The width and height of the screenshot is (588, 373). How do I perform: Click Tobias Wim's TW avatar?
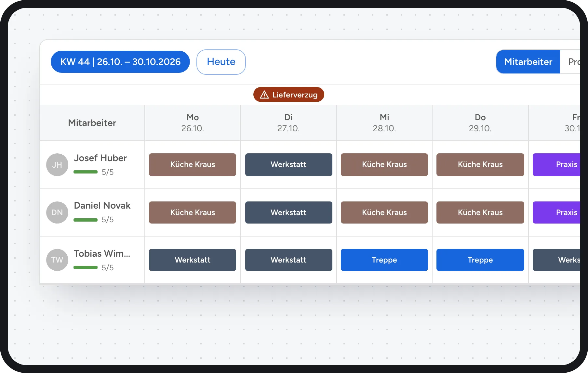pos(57,260)
